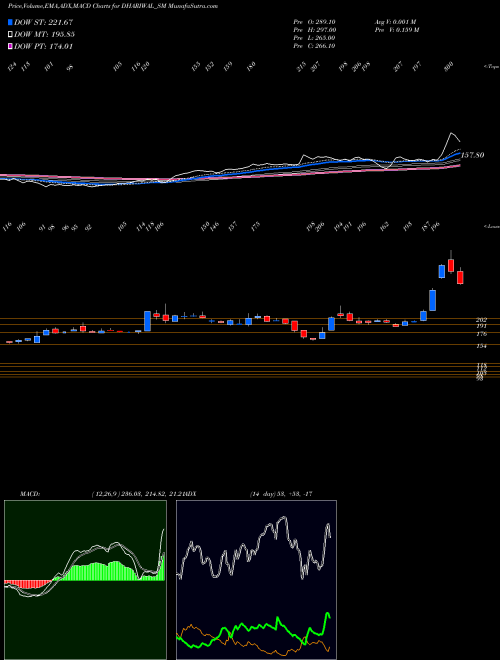The image size is (500, 660).
Task: Select the 'DOW ST: 221.67' legend text
Action: [44, 22]
